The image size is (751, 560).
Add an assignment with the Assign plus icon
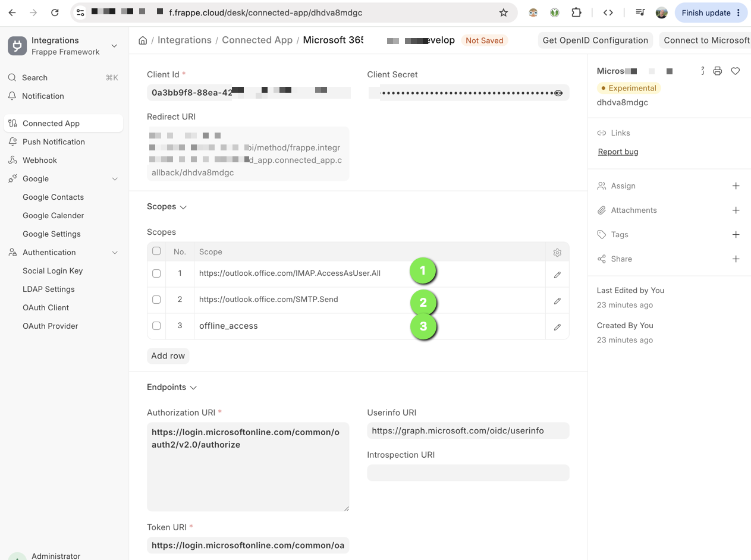point(736,186)
